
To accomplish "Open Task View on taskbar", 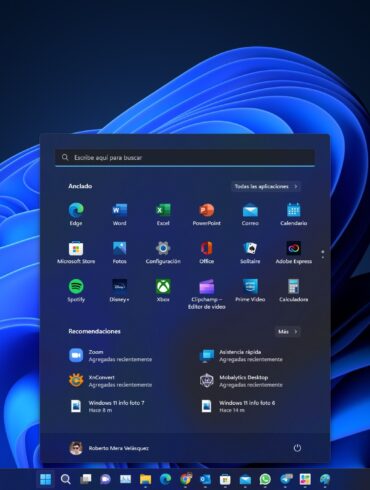I will point(86,479).
